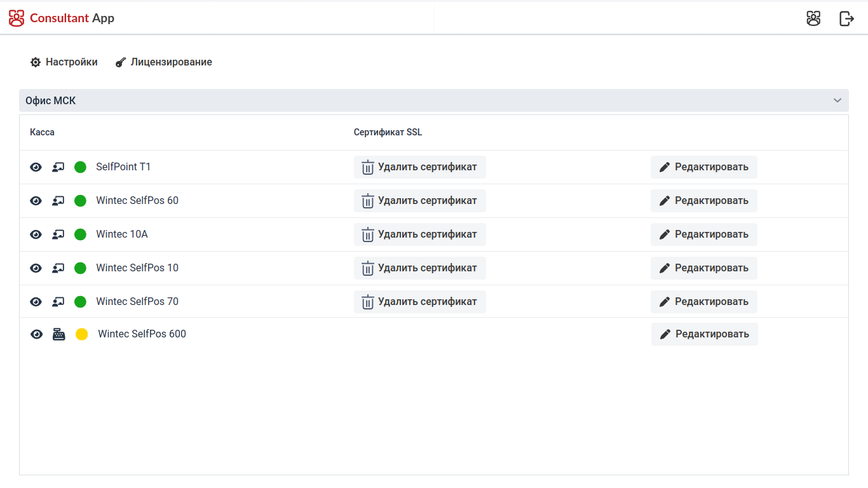The height and width of the screenshot is (488, 868).
Task: Open the user profile icon in header
Action: [813, 18]
